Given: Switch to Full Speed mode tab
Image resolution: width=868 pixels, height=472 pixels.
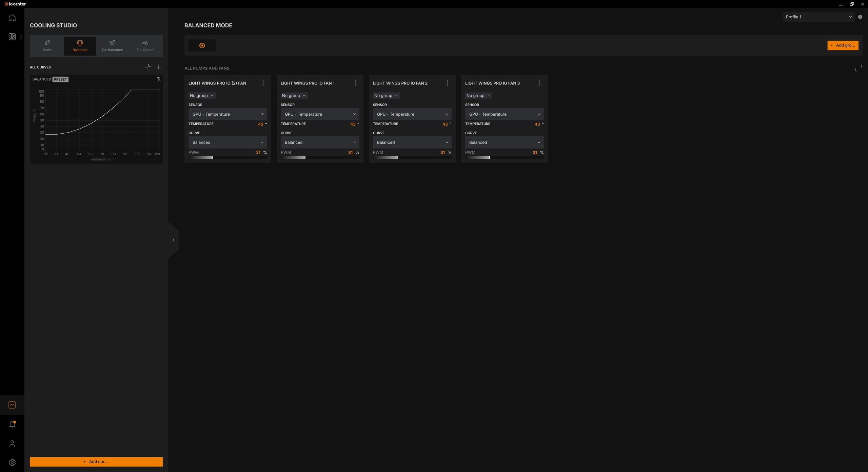Looking at the screenshot, I should (145, 46).
